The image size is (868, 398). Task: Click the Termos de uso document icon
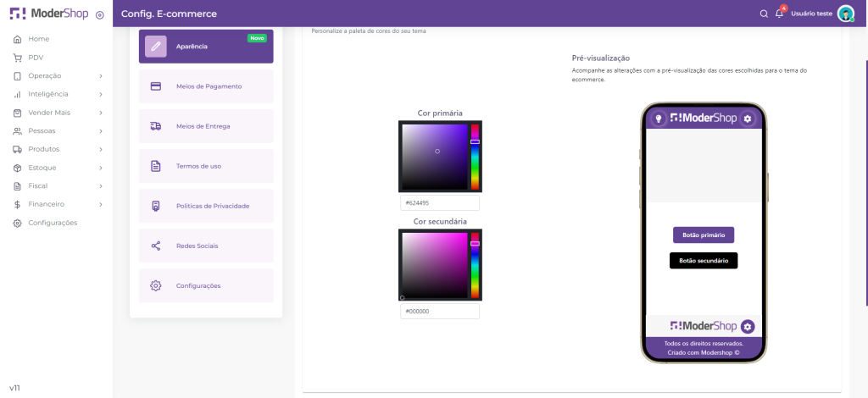click(156, 166)
